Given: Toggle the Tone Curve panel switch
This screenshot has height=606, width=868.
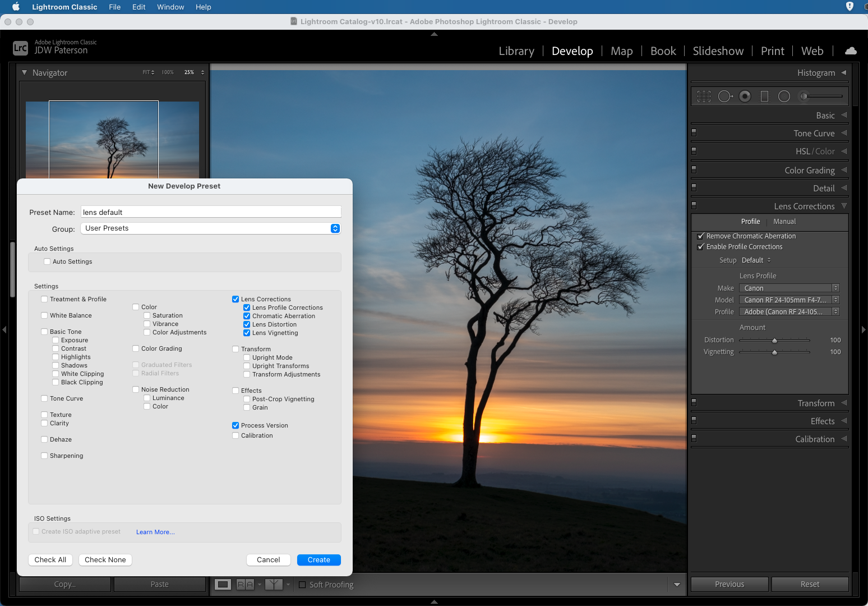Looking at the screenshot, I should 694,133.
